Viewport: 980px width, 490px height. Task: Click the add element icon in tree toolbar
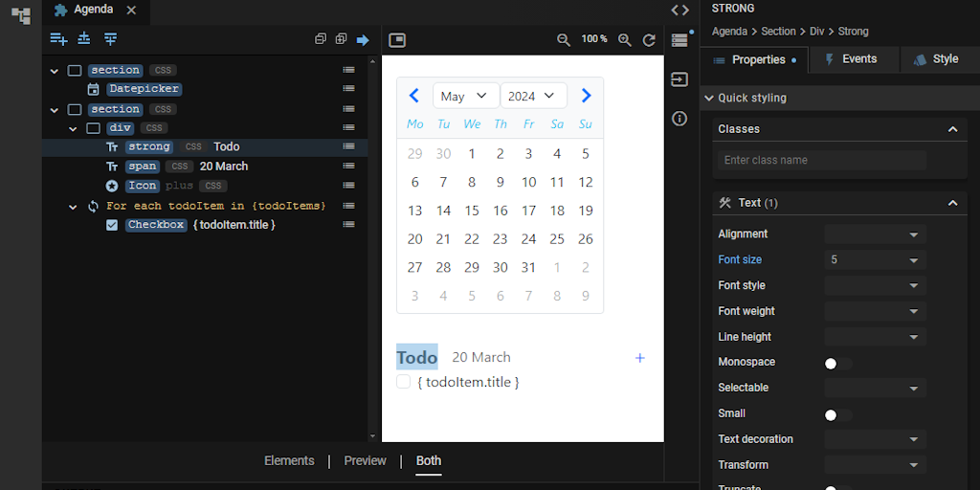(58, 39)
